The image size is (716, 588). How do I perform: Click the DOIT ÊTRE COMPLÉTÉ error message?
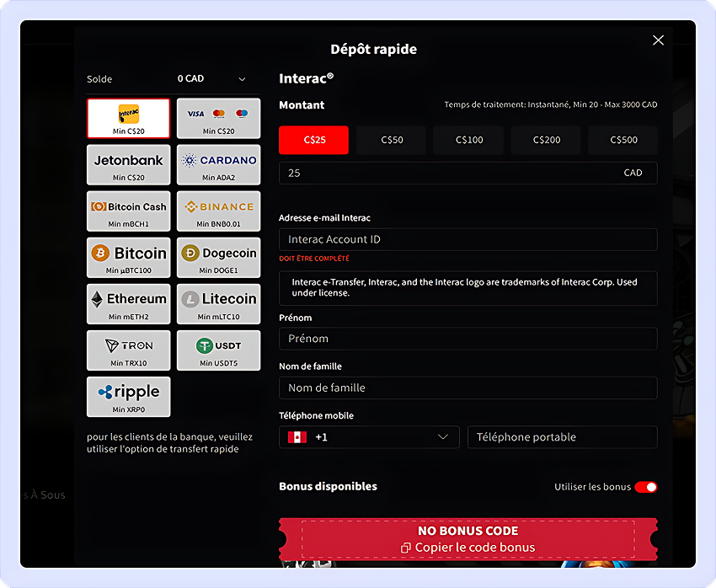click(x=314, y=259)
